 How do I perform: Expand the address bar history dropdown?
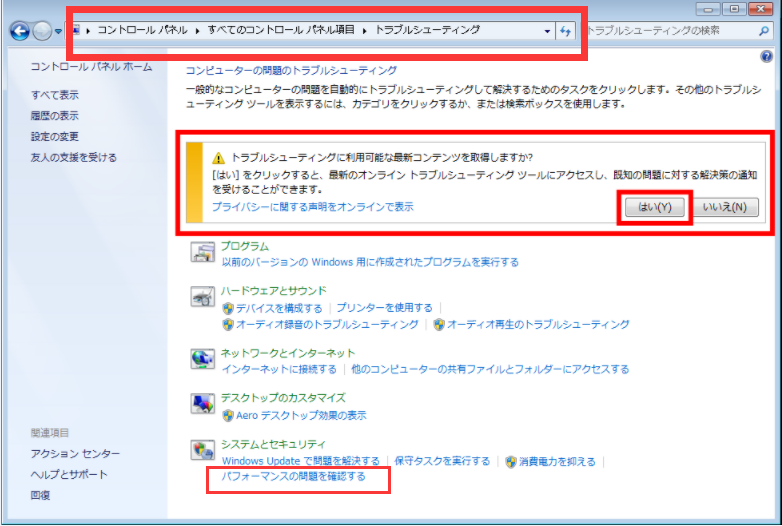[547, 31]
